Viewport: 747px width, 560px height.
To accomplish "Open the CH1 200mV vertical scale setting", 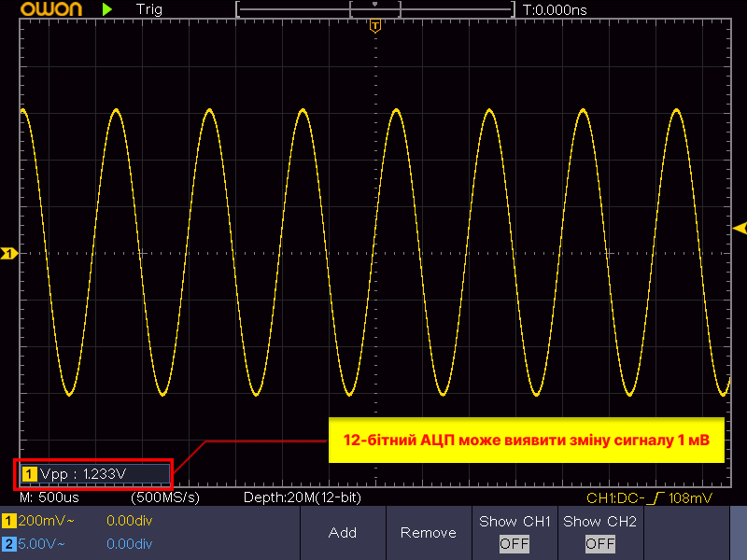I will (47, 522).
